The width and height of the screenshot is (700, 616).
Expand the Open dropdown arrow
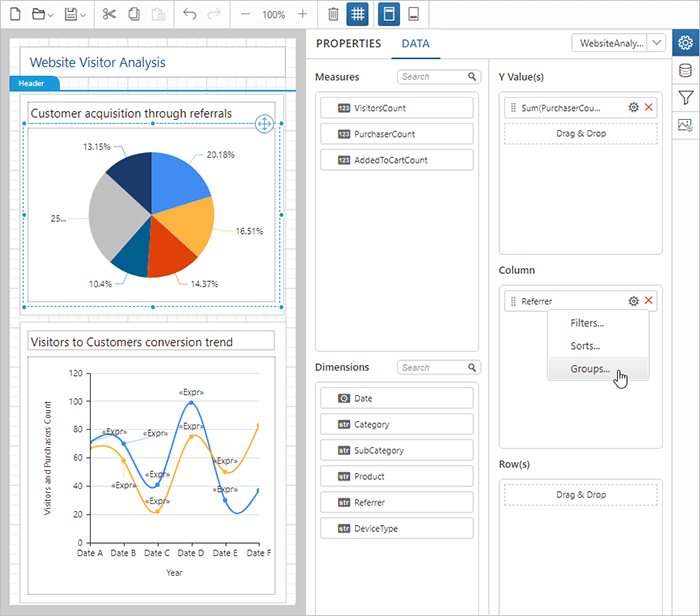(x=50, y=15)
